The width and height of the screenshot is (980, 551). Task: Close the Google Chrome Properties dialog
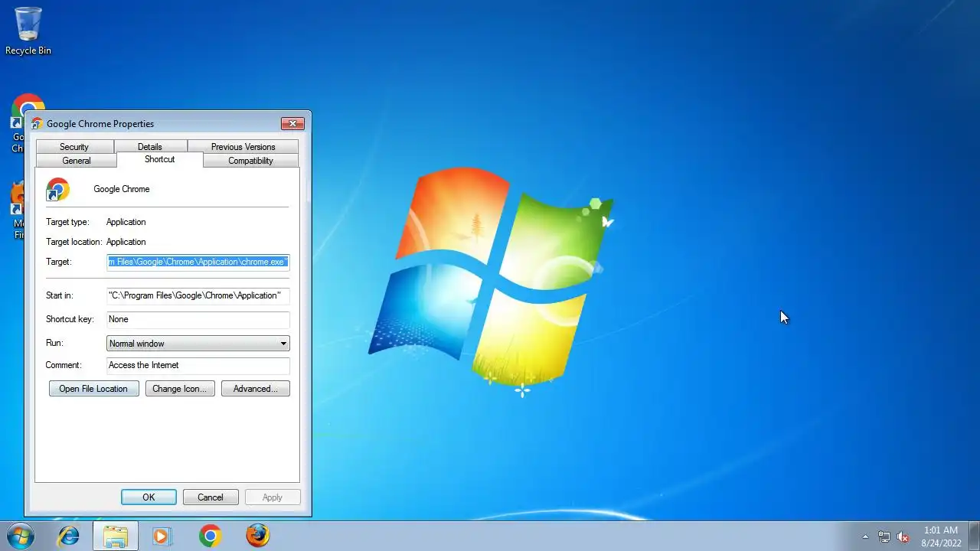pos(292,123)
